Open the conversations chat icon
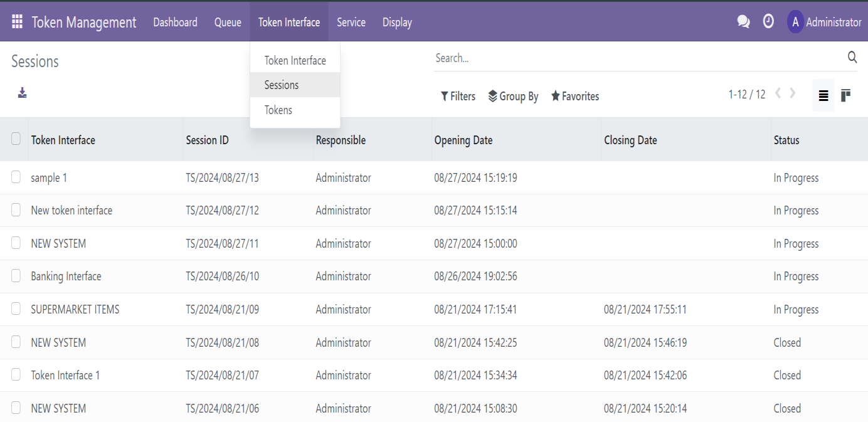868x422 pixels. click(x=743, y=22)
